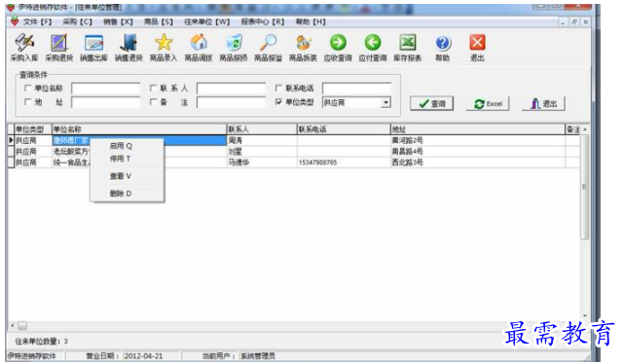This screenshot has width=623, height=364.
Task: Click the 备注 search input field
Action: (232, 102)
